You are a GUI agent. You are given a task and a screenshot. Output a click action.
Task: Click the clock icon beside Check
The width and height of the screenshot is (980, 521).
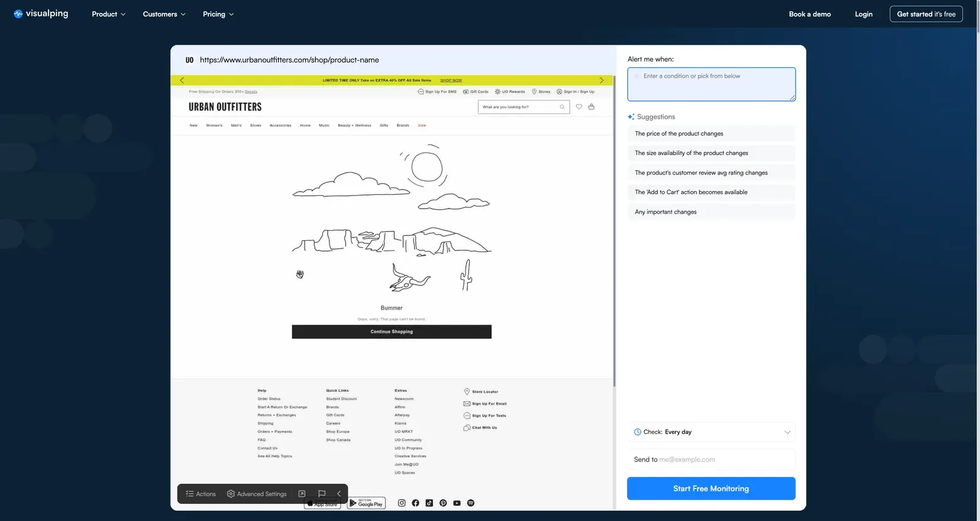coord(638,432)
